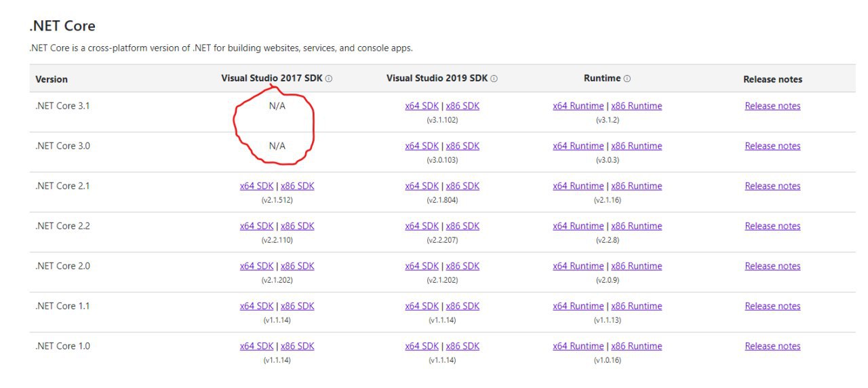Download .NET Core 3.0 x86 SDK for VS 2019
Viewport: 868px width, 388px height.
pos(463,146)
